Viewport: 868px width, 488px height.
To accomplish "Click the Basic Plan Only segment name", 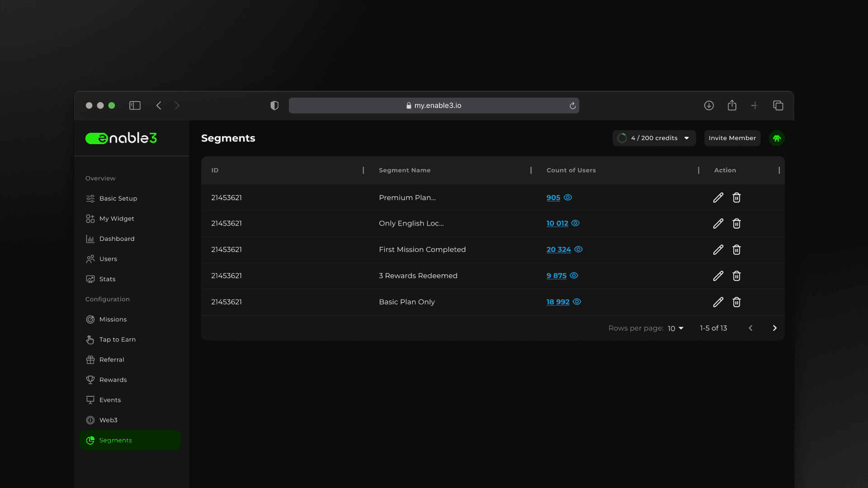I will click(x=407, y=302).
